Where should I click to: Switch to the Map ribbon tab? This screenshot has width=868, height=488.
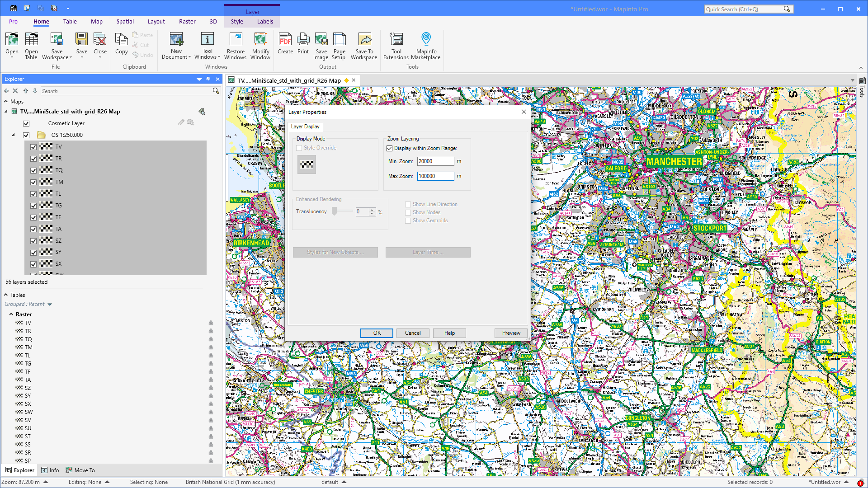pos(96,21)
